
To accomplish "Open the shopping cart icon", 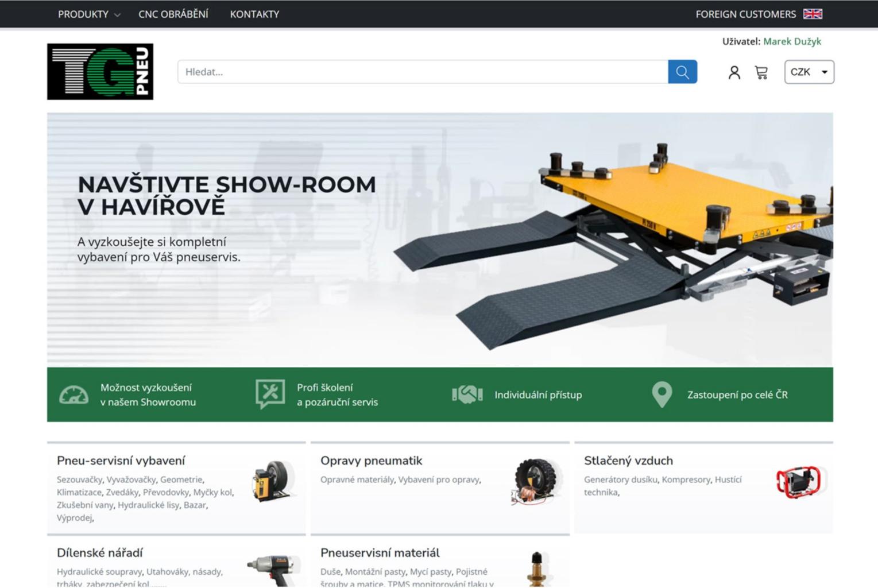I will click(x=761, y=72).
